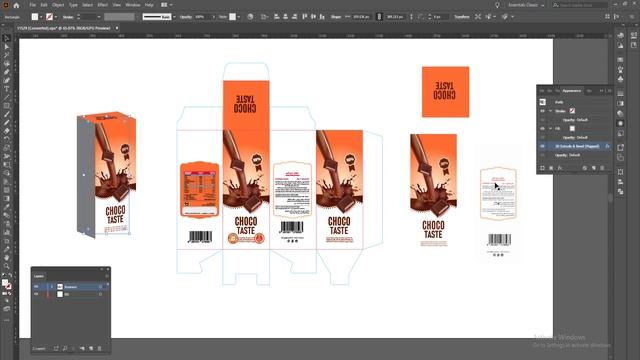Open the graphic style dropdown

(x=239, y=17)
